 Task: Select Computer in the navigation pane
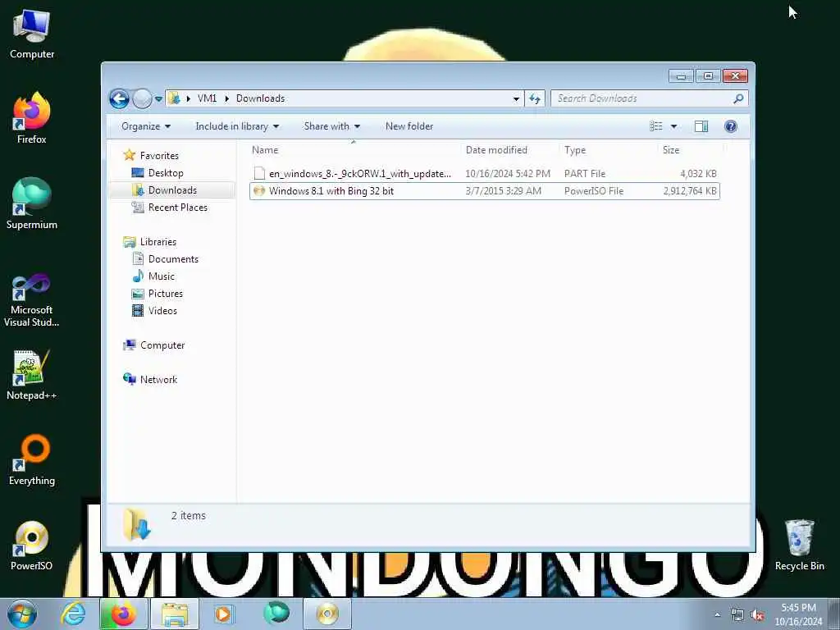pyautogui.click(x=154, y=345)
